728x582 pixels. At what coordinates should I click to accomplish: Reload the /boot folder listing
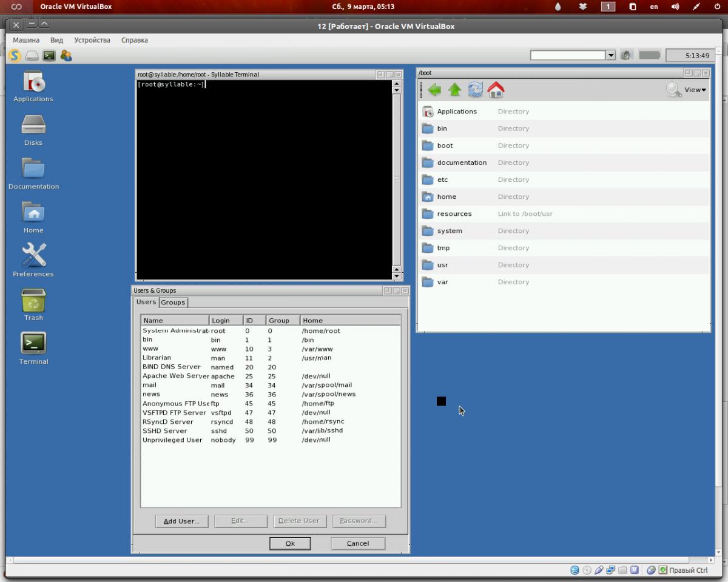(x=476, y=90)
